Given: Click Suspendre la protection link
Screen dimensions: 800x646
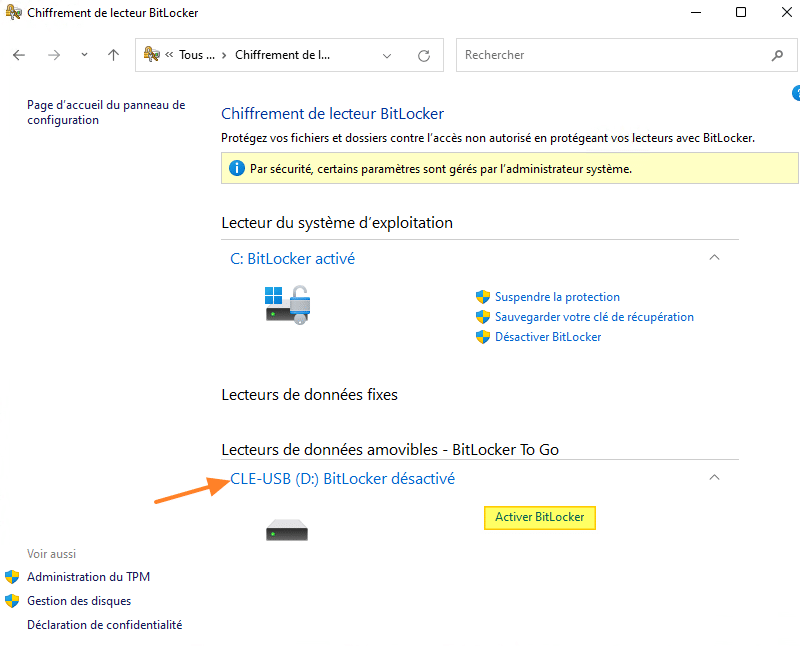Looking at the screenshot, I should (x=557, y=296).
